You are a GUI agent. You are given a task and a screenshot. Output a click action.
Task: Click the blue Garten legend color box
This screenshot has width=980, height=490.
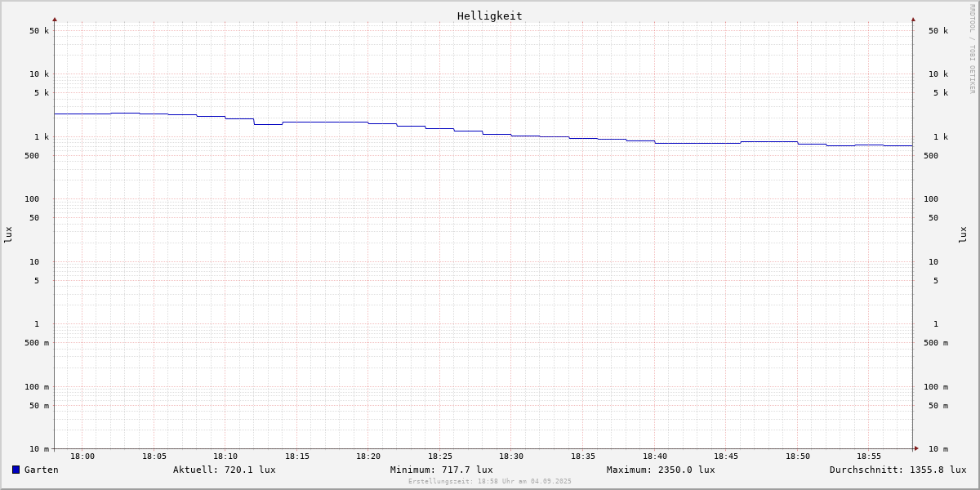coord(16,470)
